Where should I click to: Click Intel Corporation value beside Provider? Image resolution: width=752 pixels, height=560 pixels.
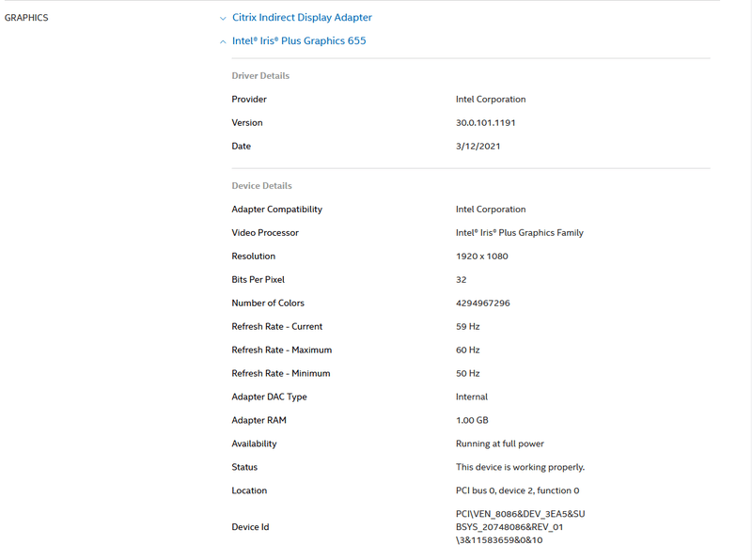coord(491,100)
